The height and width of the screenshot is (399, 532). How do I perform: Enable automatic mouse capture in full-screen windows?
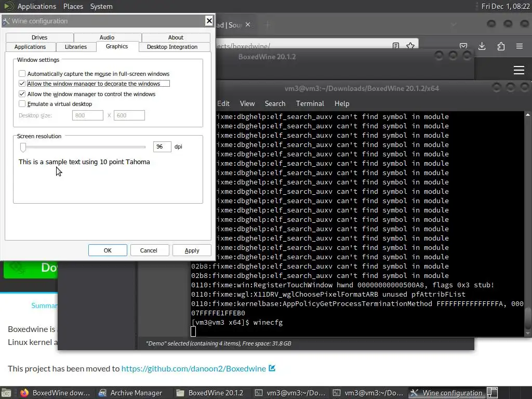22,74
